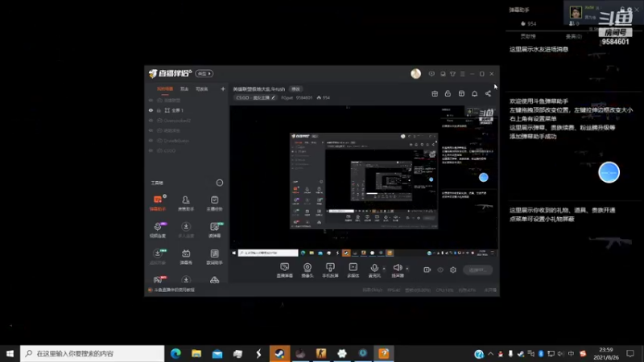Add camera source 摄像头
Viewport: 644px width, 362px height.
pos(308,270)
